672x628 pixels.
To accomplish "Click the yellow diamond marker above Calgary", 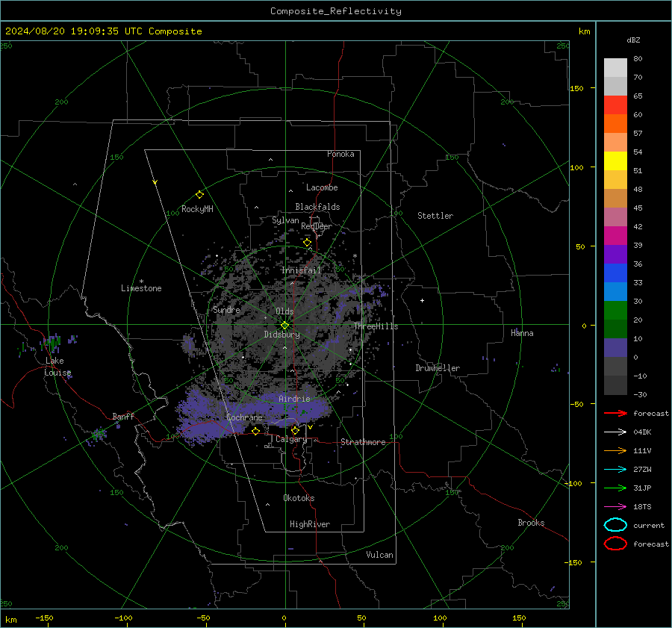I will (295, 430).
